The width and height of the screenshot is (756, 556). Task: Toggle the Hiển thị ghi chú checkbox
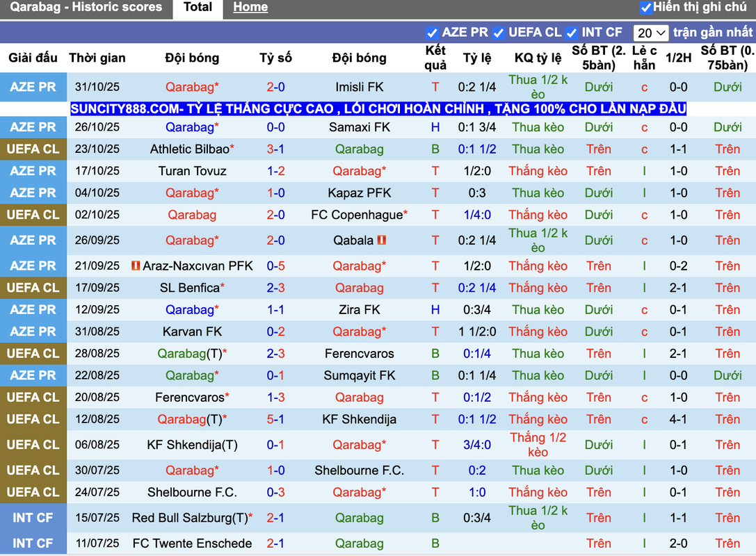[x=645, y=7]
